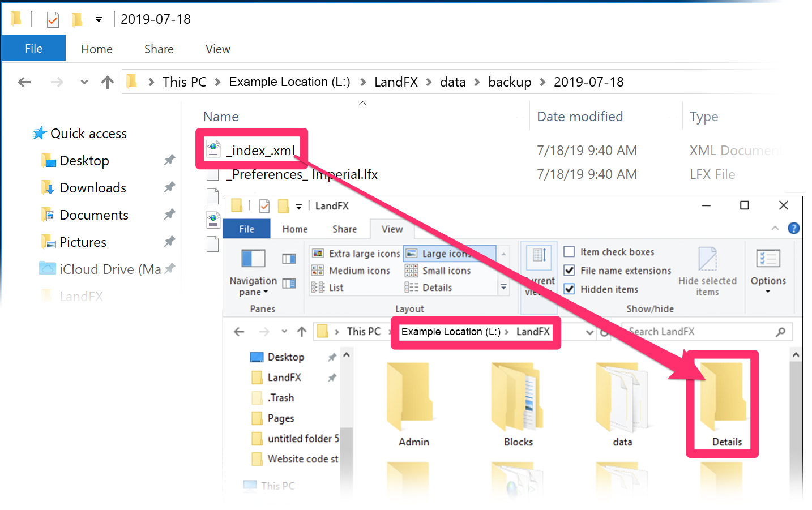Toggle the Preview pane icon
The image size is (812, 510).
[289, 259]
